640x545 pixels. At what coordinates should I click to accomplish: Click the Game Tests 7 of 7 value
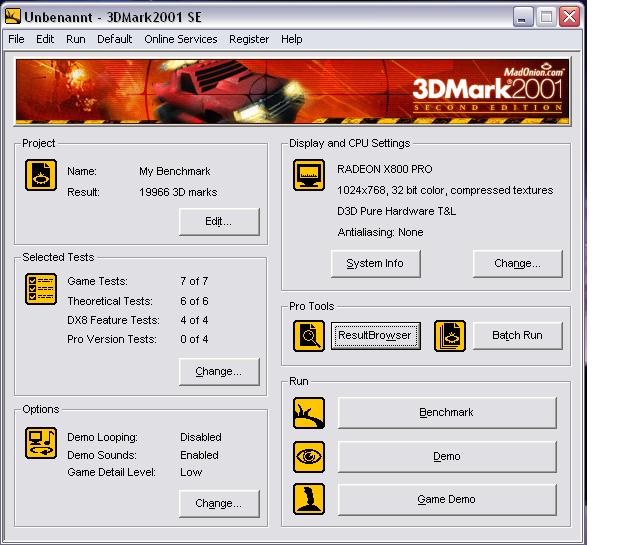pyautogui.click(x=194, y=281)
